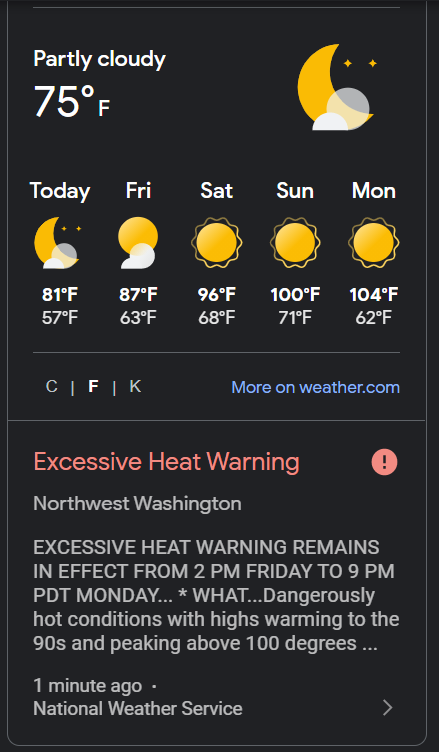Switch temperature units to Kelvin
Screen dimensions: 439x752
pyautogui.click(x=135, y=387)
